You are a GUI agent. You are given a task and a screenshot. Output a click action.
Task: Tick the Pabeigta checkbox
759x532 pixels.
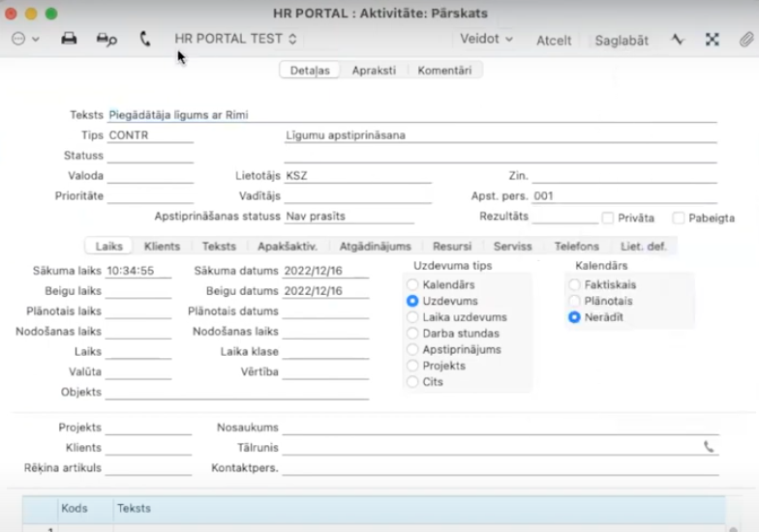679,219
